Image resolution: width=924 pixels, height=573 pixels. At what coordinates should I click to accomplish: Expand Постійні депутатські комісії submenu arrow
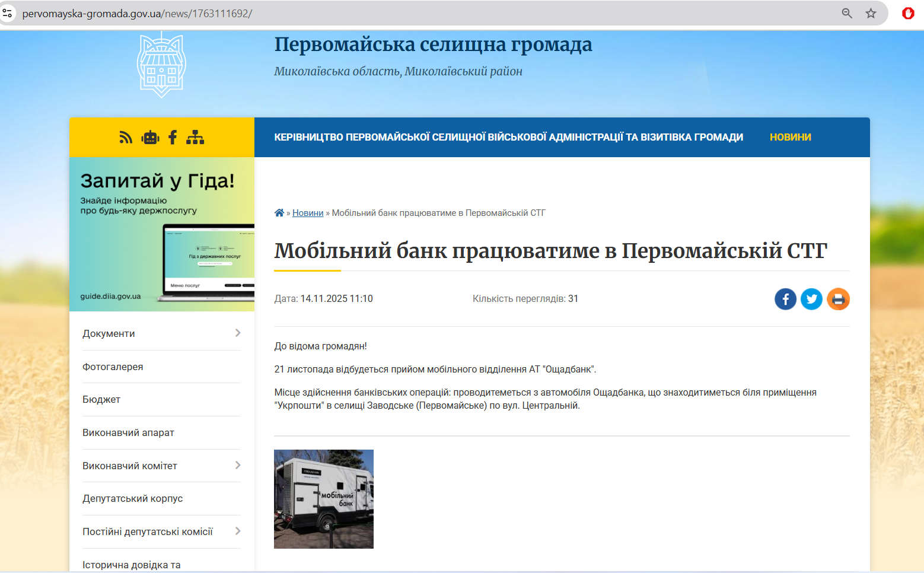[238, 531]
